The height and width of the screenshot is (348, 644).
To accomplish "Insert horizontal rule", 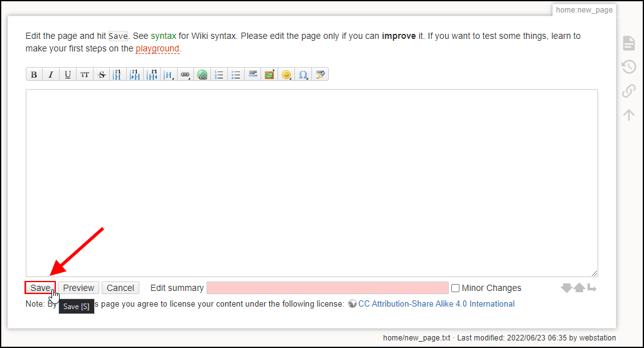I will coord(252,74).
